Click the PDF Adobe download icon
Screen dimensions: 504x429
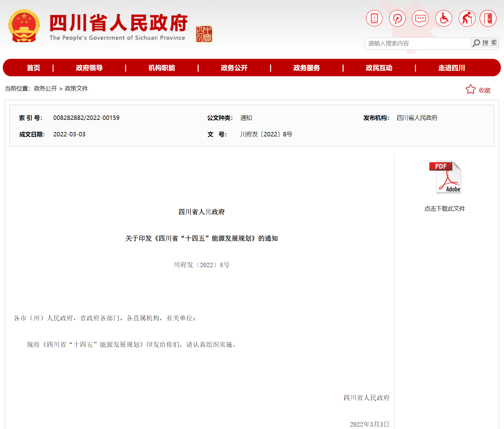point(445,177)
